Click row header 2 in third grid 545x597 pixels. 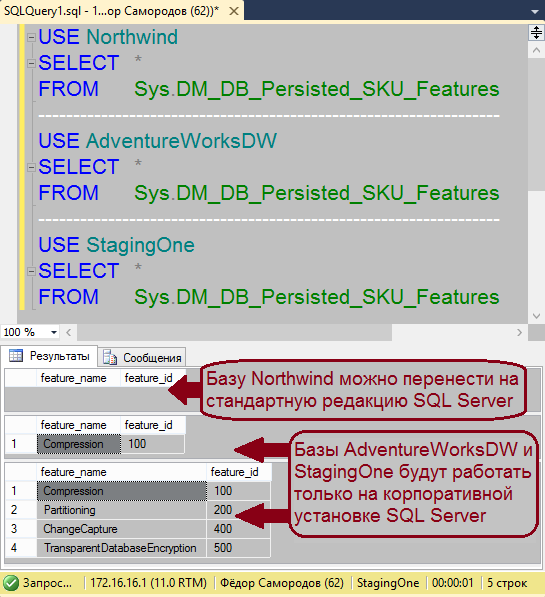(21, 510)
